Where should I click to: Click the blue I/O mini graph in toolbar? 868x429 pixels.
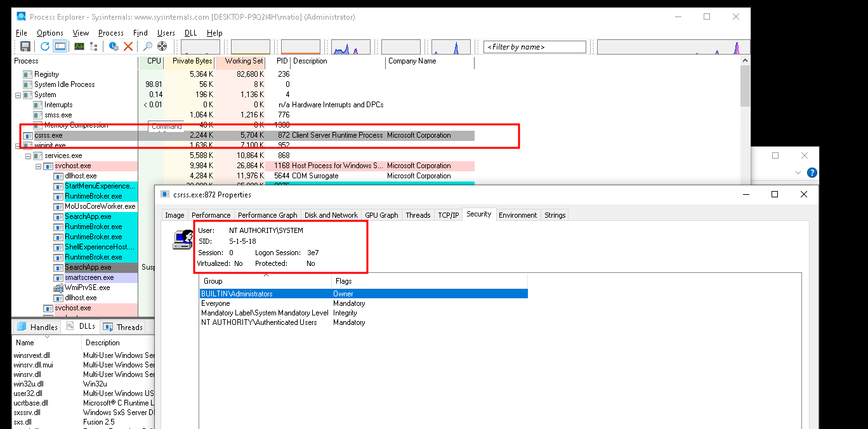click(x=351, y=47)
